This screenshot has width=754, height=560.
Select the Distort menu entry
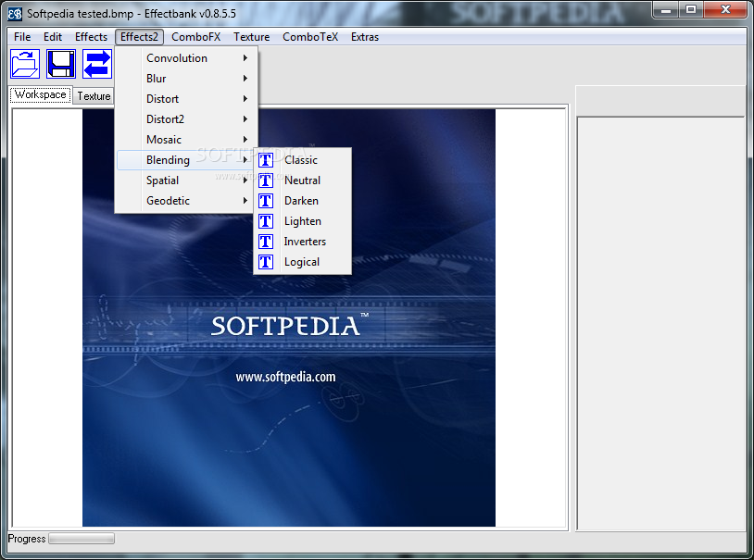click(185, 98)
